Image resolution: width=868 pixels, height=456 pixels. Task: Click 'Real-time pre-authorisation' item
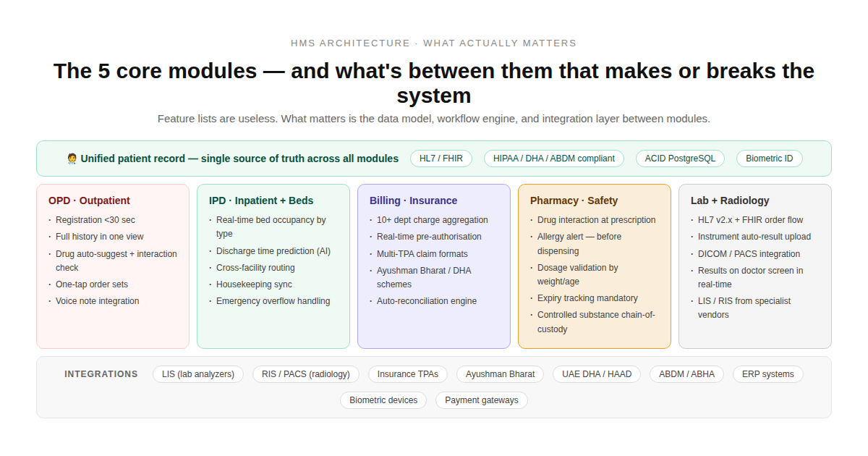(429, 237)
